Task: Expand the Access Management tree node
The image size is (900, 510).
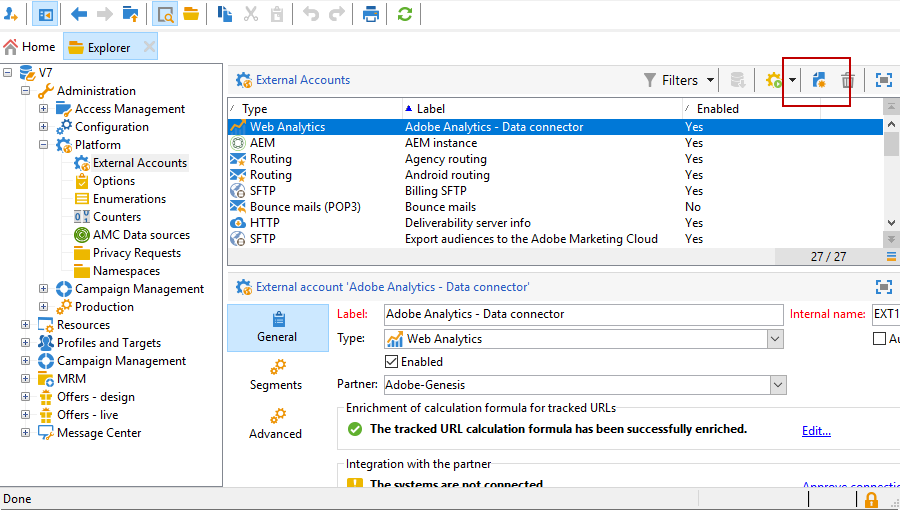Action: click(x=44, y=109)
